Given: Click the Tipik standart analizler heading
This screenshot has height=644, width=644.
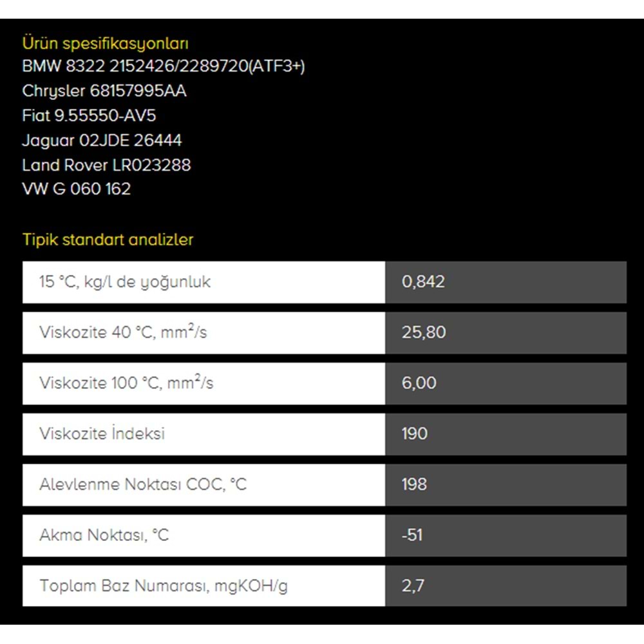Looking at the screenshot, I should (108, 240).
